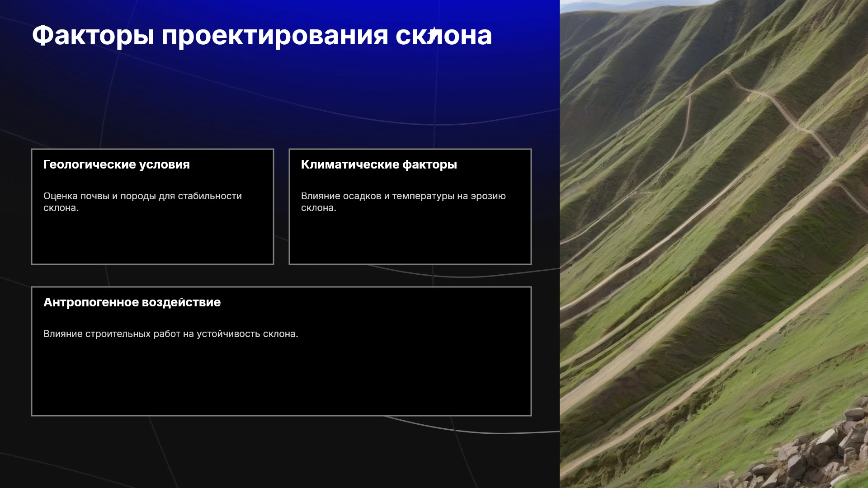The image size is (868, 488).
Task: Click the word 'Факторы' in the title
Action: point(93,36)
